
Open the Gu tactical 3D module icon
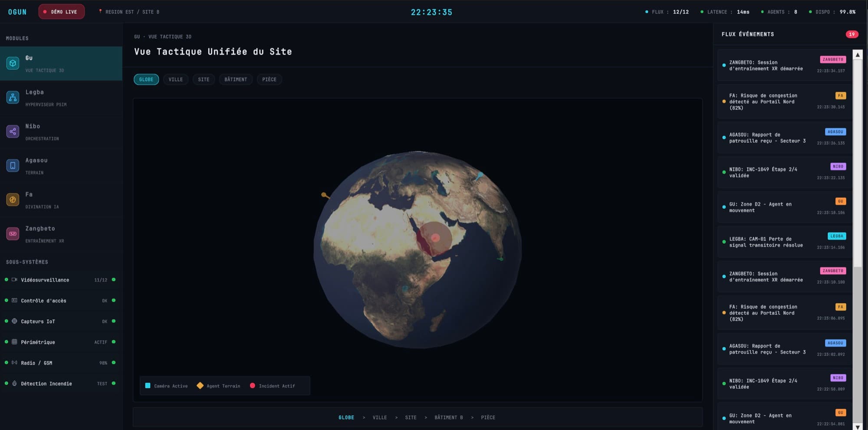pos(13,63)
